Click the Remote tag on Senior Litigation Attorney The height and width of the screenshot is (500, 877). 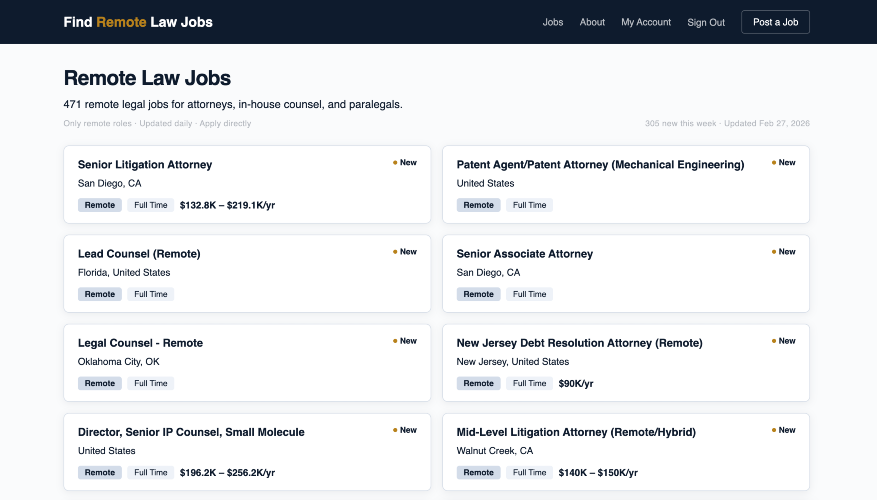coord(100,205)
